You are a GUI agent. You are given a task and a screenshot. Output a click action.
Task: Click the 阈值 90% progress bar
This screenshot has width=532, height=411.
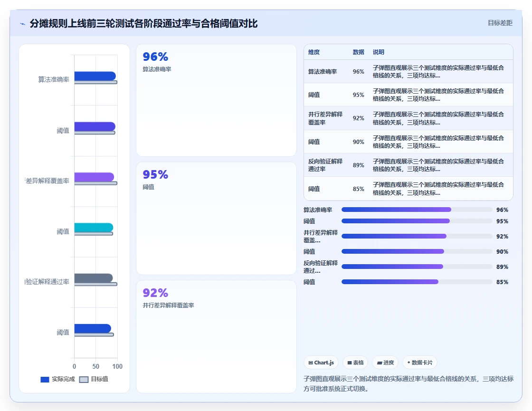pyautogui.click(x=417, y=251)
